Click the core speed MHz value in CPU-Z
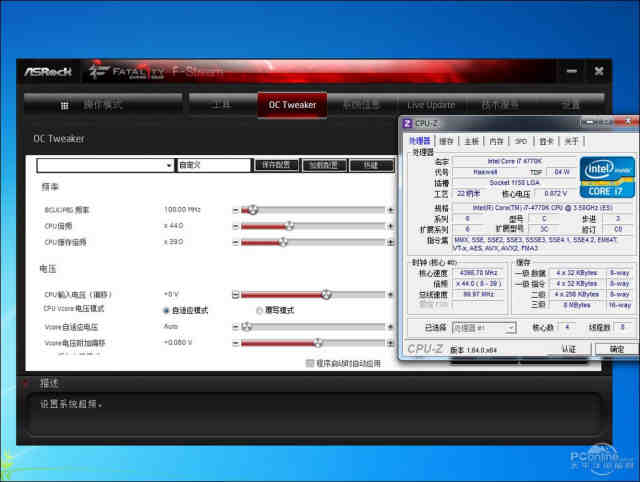Viewport: 640px width, 482px height. pyautogui.click(x=478, y=273)
